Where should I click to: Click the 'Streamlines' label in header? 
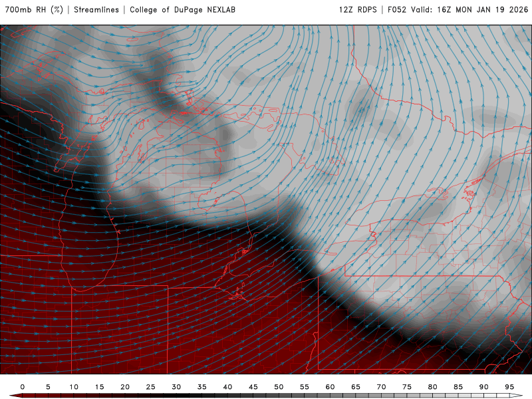pyautogui.click(x=96, y=9)
